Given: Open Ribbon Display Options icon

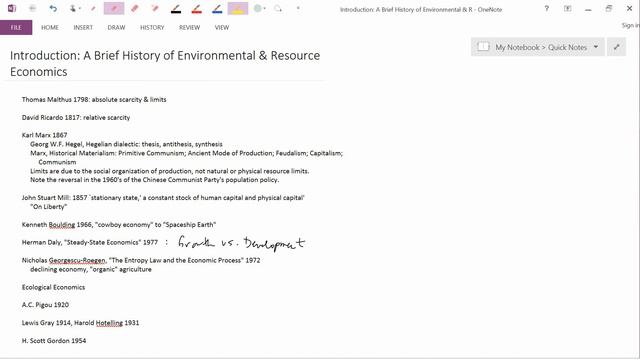Looking at the screenshot, I should coord(567,9).
